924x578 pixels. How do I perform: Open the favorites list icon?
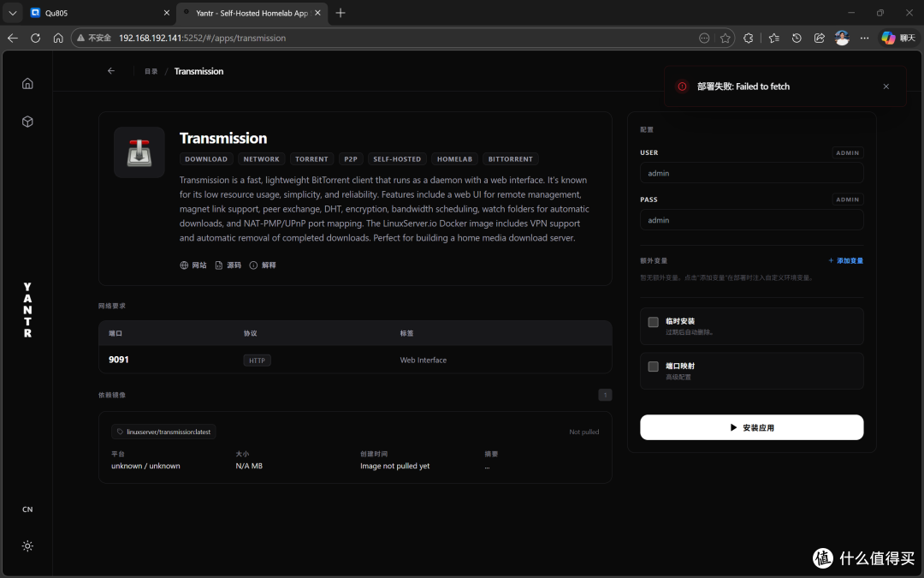773,38
